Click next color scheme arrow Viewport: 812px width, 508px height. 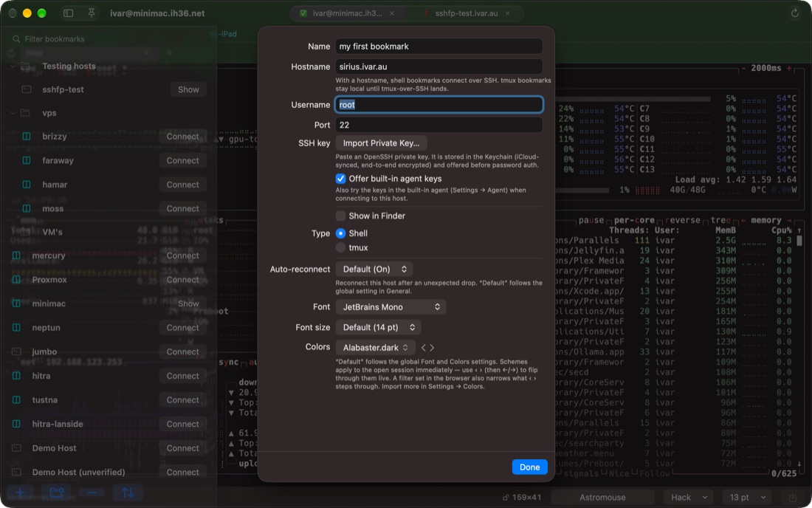tap(433, 348)
